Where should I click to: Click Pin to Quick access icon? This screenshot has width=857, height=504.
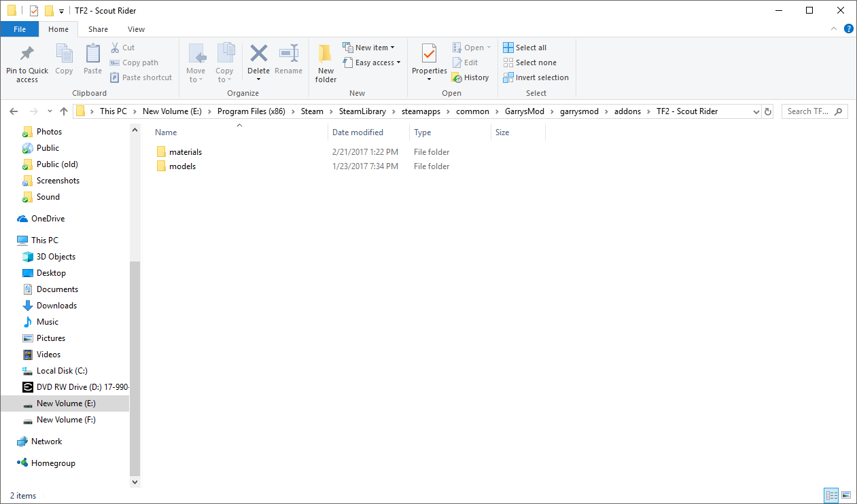[27, 54]
